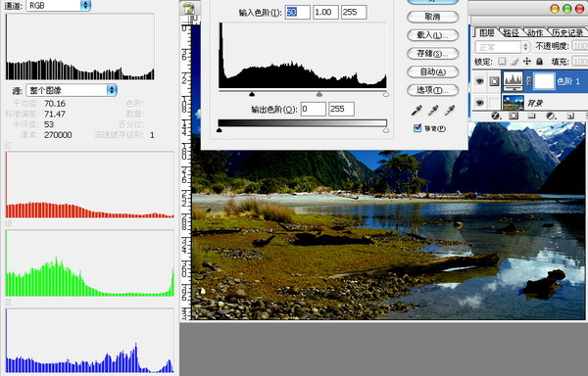The width and height of the screenshot is (588, 376).
Task: Click the add layer mask icon
Action: point(514,117)
